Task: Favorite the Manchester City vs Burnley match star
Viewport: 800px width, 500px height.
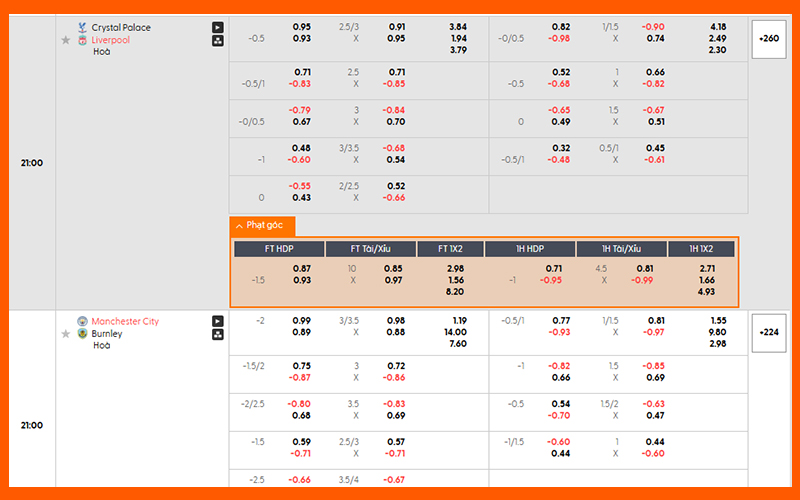Action: (x=66, y=334)
